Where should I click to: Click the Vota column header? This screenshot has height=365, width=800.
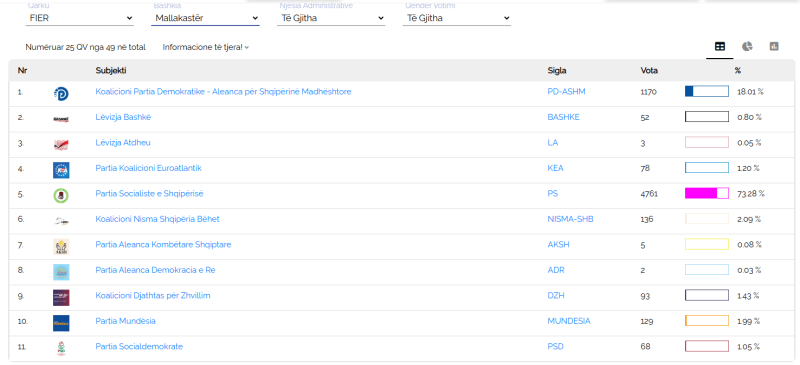coord(649,70)
